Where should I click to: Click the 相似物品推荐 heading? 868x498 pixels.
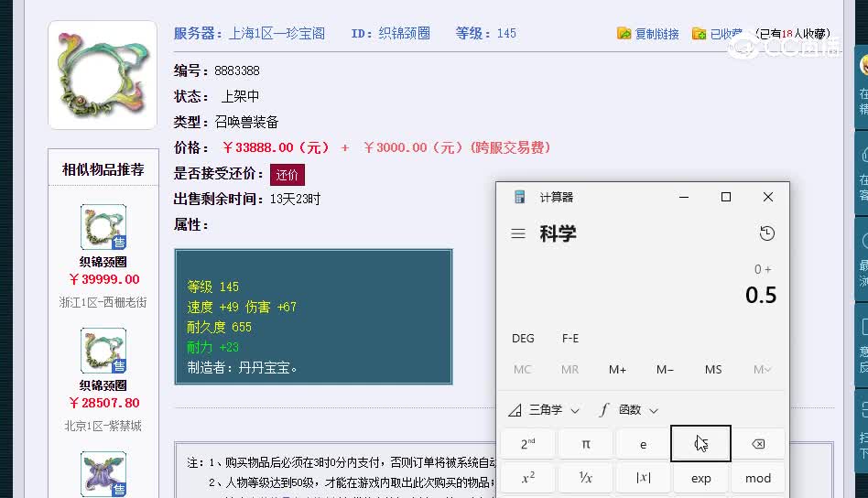[103, 169]
